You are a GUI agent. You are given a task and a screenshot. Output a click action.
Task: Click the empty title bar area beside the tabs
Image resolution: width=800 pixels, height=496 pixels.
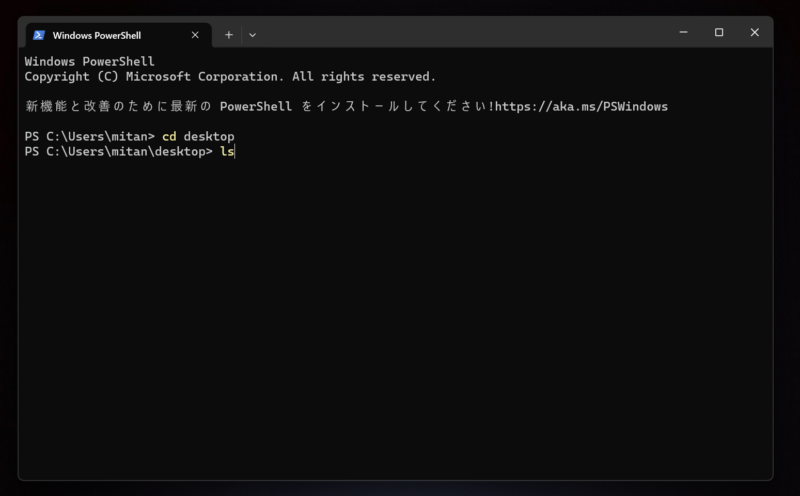point(459,32)
